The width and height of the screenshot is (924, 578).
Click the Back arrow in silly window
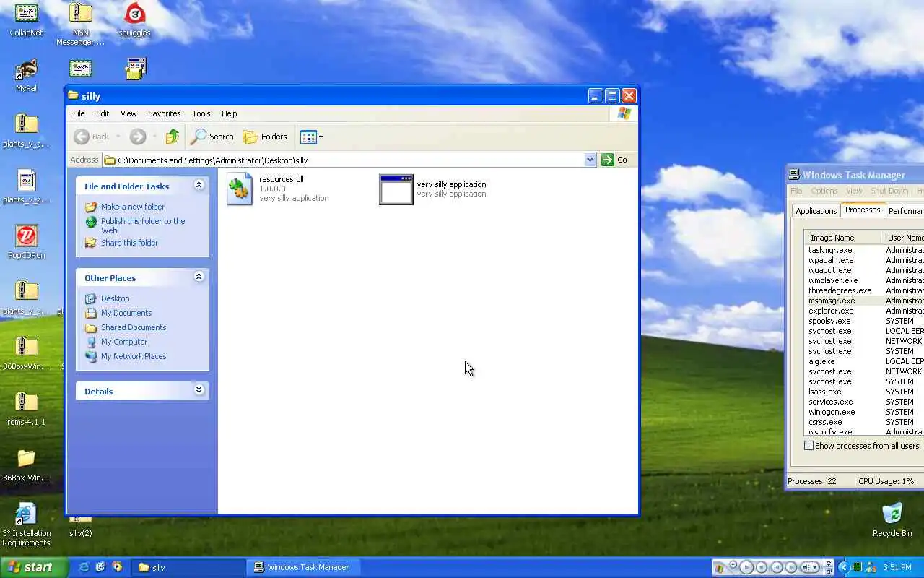[82, 137]
